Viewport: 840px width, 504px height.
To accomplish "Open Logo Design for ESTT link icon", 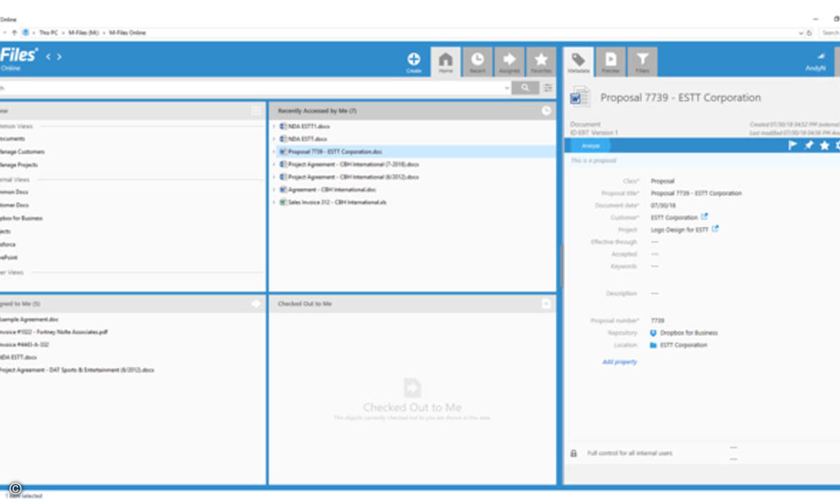I will coord(715,229).
